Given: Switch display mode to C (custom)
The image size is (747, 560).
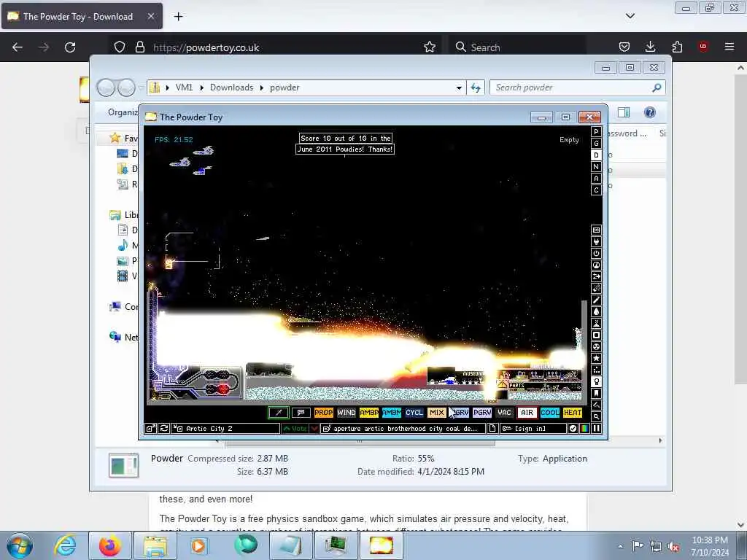Looking at the screenshot, I should click(596, 190).
